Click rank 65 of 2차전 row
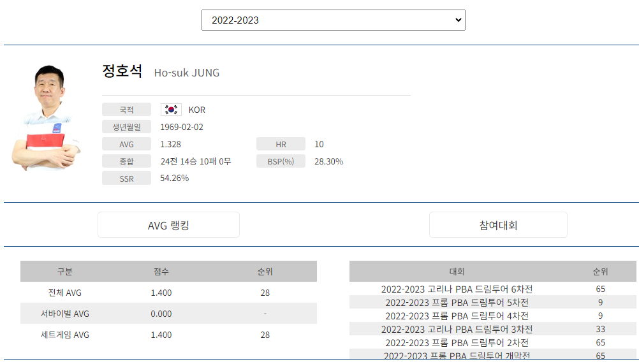Screen dimensions: 639x364 [x=600, y=342]
